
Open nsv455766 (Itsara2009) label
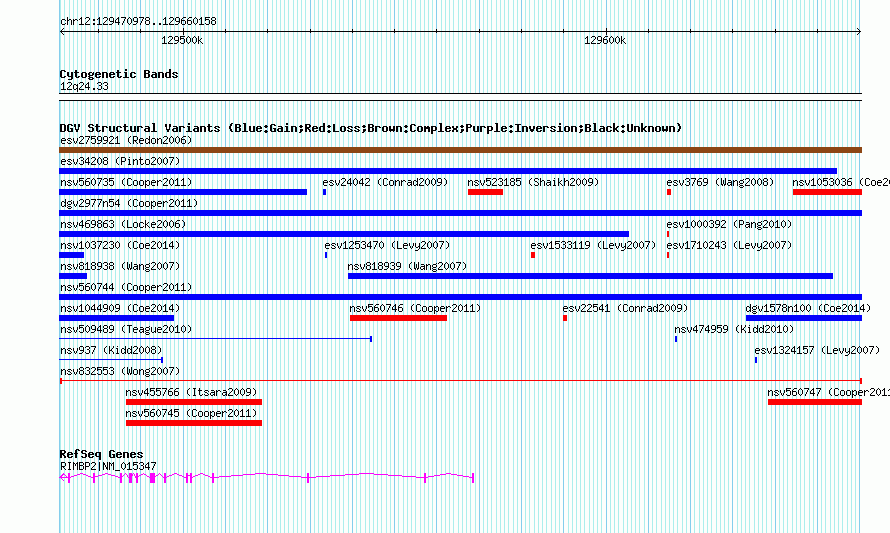pyautogui.click(x=191, y=392)
